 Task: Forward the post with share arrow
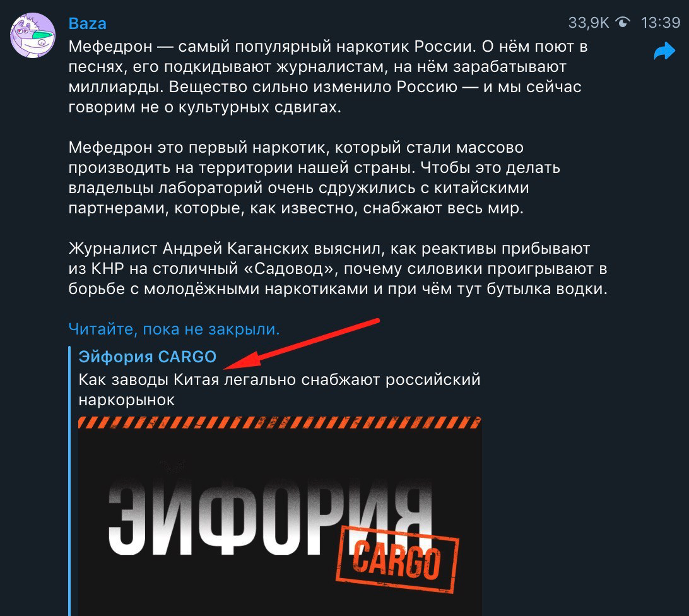click(x=664, y=51)
